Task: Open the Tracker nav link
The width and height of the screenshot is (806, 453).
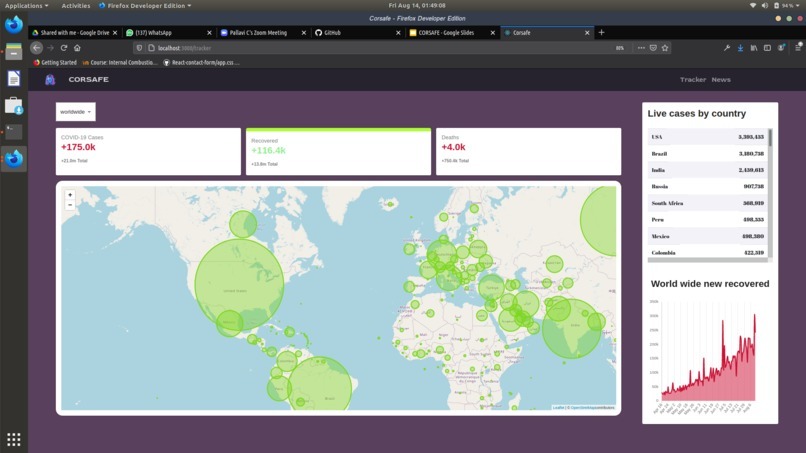Action: click(692, 80)
